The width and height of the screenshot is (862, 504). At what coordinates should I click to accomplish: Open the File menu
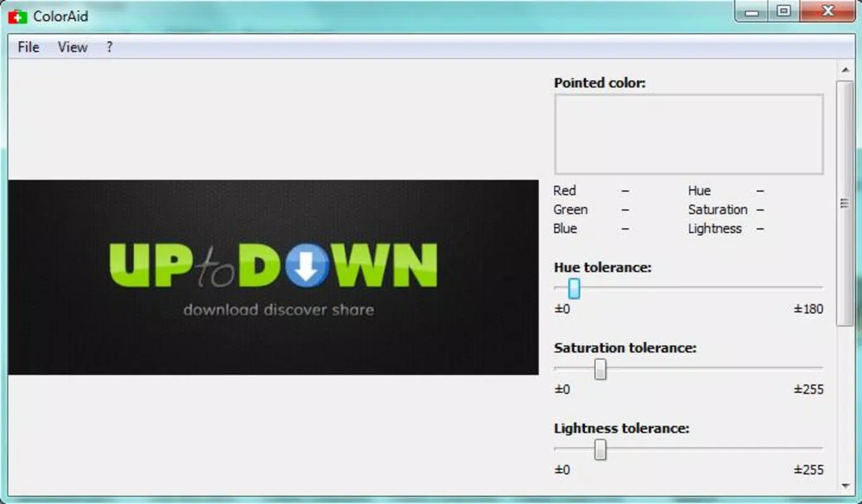28,47
